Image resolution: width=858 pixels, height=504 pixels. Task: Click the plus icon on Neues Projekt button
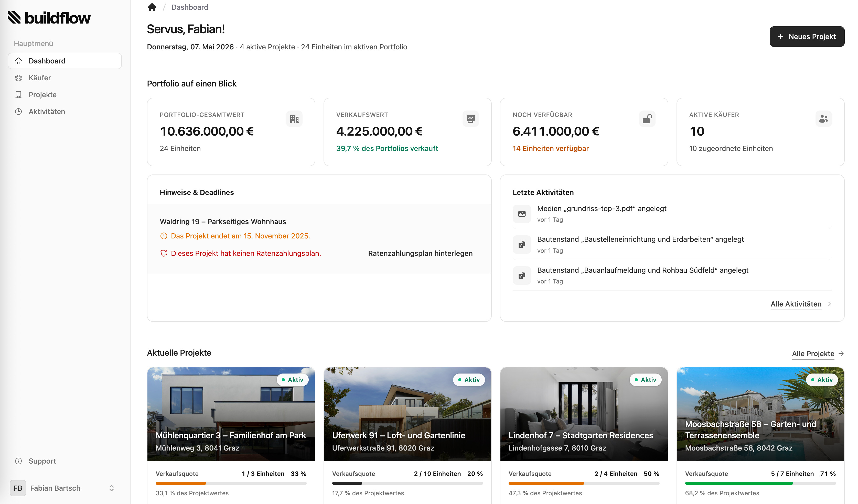(x=780, y=36)
